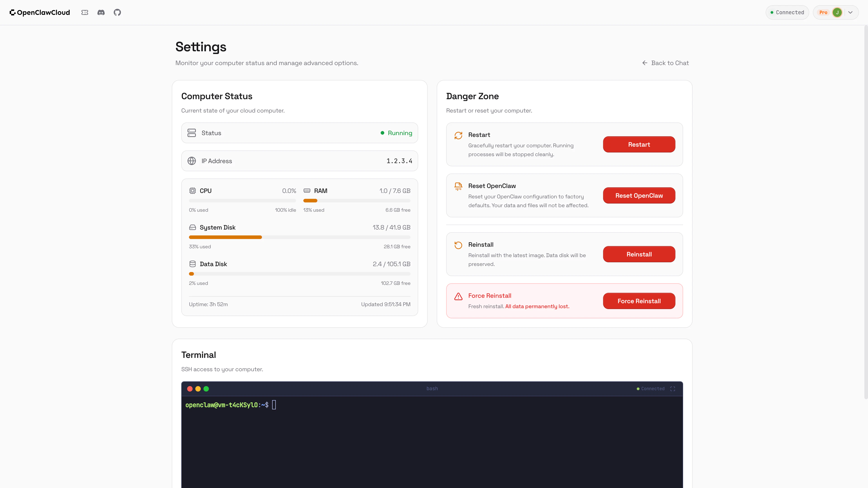Click the Pro plan badge

pos(823,12)
